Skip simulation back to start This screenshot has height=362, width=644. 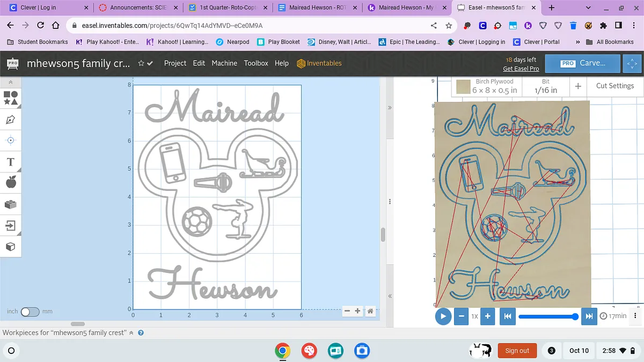(507, 316)
